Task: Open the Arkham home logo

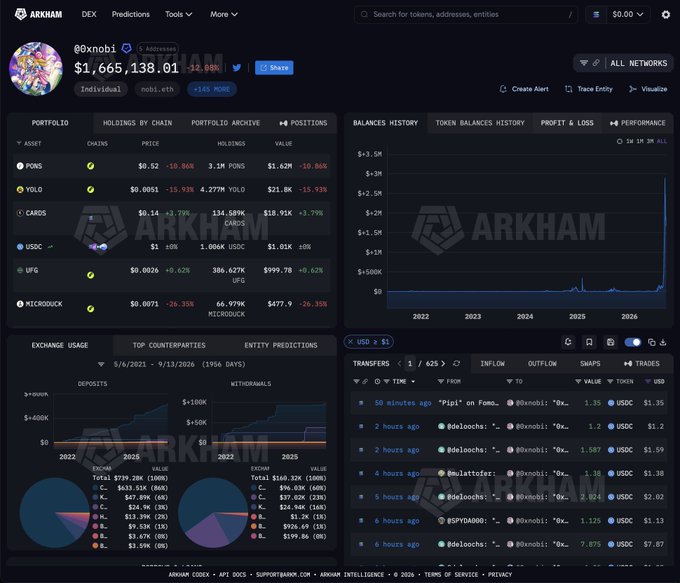Action: (39, 14)
